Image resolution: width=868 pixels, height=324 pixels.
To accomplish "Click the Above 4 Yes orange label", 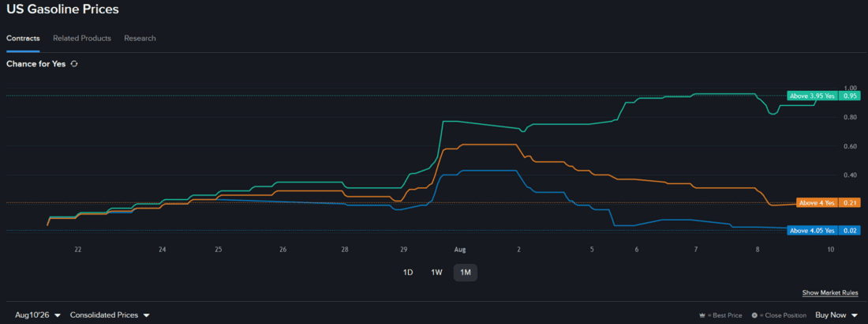I will (817, 202).
